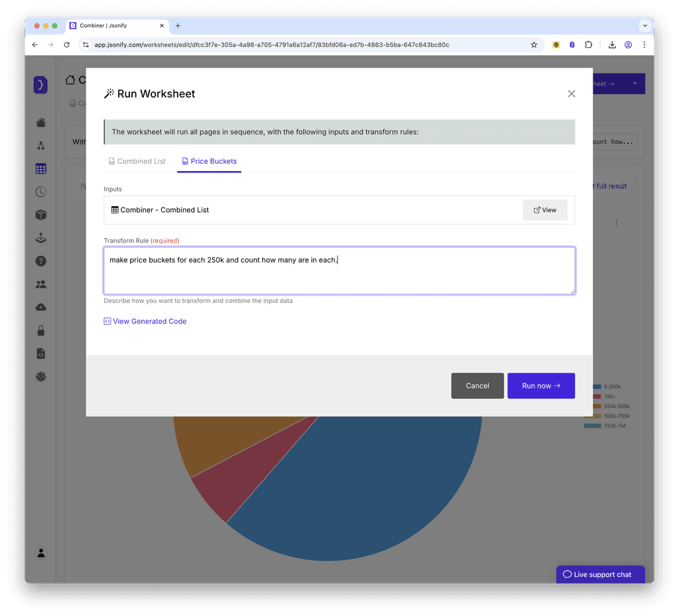Image resolution: width=679 pixels, height=616 pixels.
Task: Switch to the Combined List tab
Action: coord(137,162)
